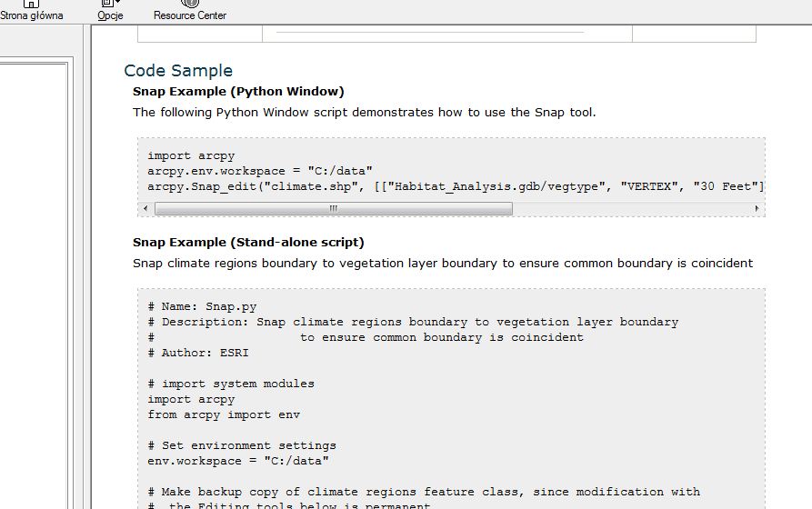Click "import arcpy" in the stand-alone script

[x=191, y=399]
